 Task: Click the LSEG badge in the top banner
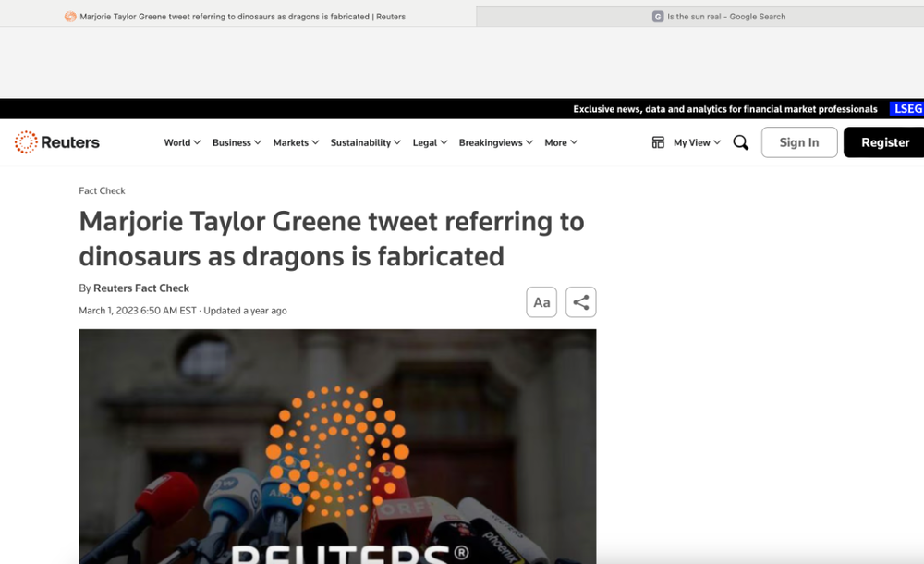[907, 108]
